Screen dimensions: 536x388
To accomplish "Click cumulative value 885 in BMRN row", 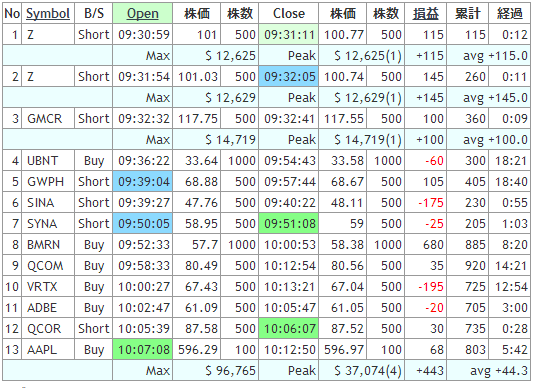I will coord(468,245).
